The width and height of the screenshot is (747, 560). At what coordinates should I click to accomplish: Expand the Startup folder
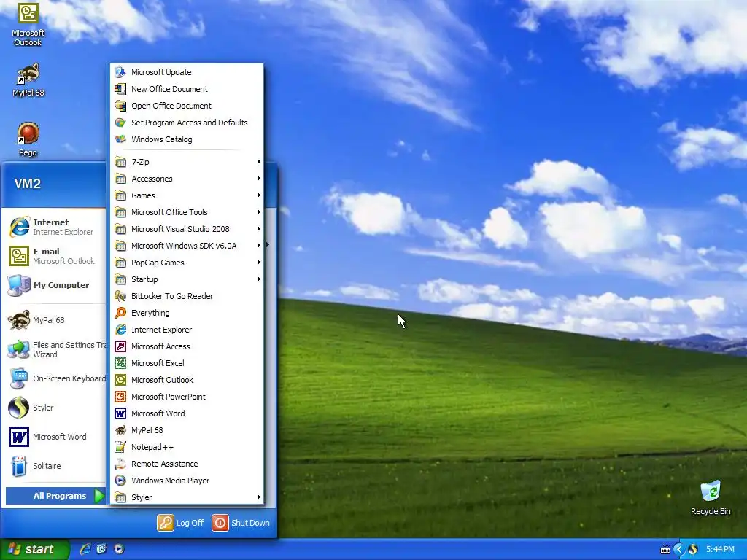[186, 279]
